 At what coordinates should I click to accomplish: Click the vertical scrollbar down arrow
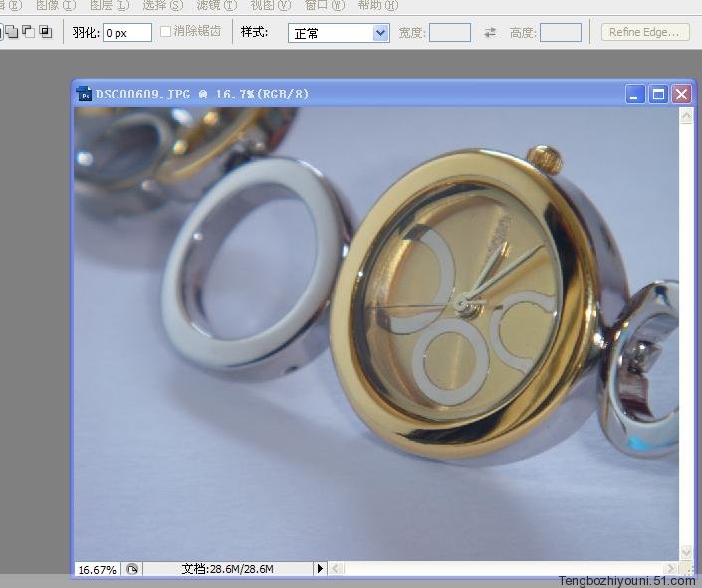coord(686,553)
